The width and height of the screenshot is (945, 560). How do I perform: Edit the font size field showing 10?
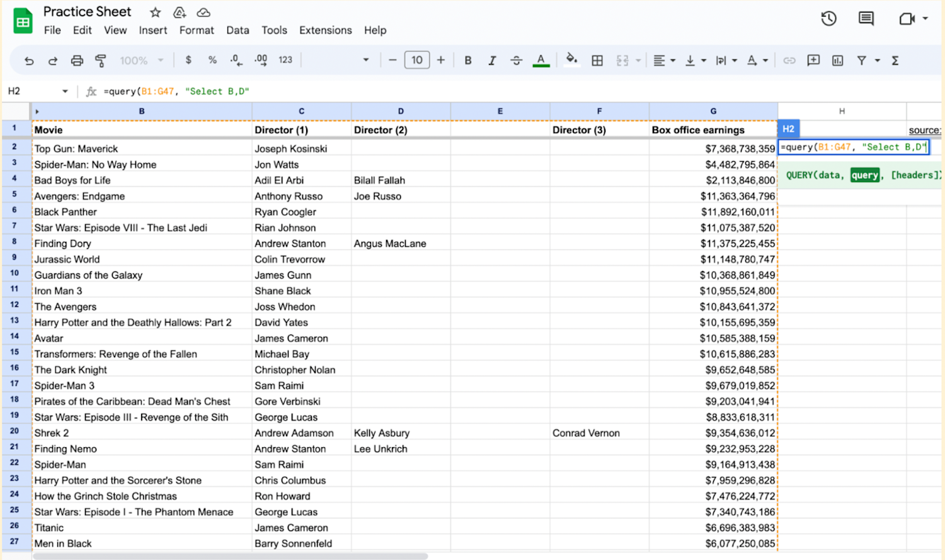(x=417, y=60)
